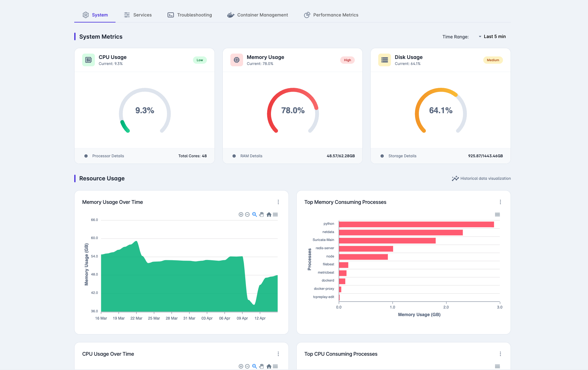The image size is (588, 370).
Task: Reset zoom with home icon on CPU chart
Action: click(269, 367)
